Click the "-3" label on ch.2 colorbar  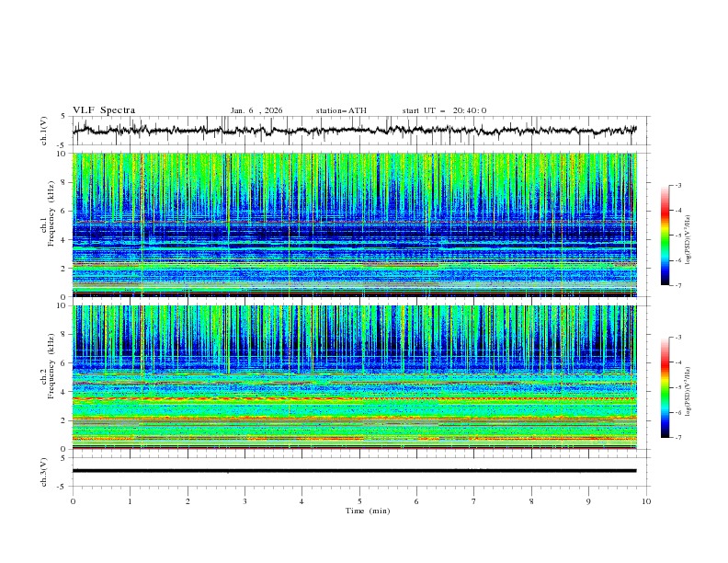[678, 338]
